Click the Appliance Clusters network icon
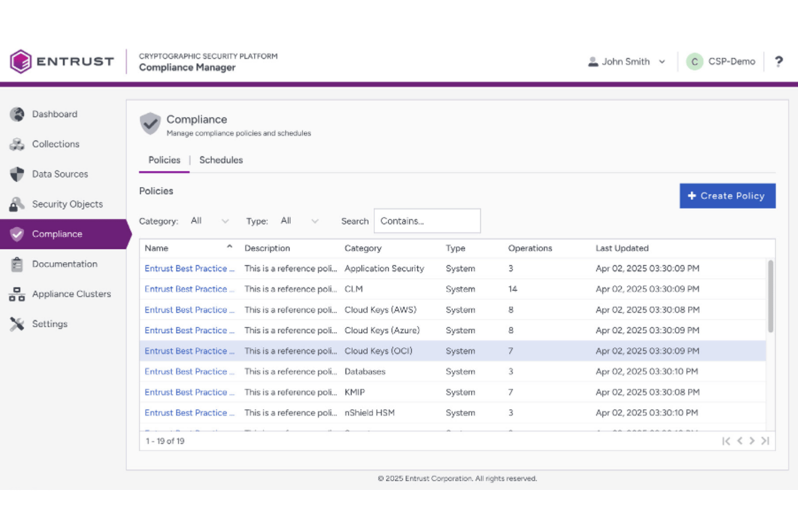Screen dimensions: 798x532 pos(17,294)
